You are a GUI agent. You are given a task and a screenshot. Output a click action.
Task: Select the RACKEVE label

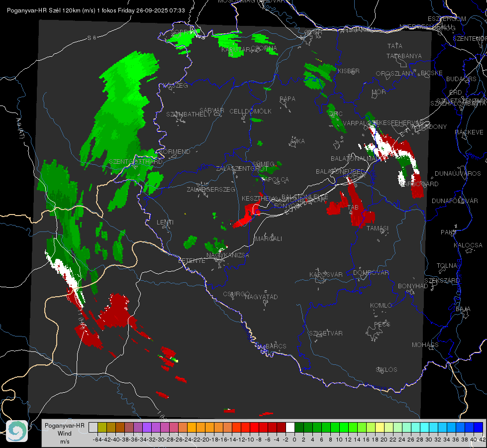tap(469, 132)
